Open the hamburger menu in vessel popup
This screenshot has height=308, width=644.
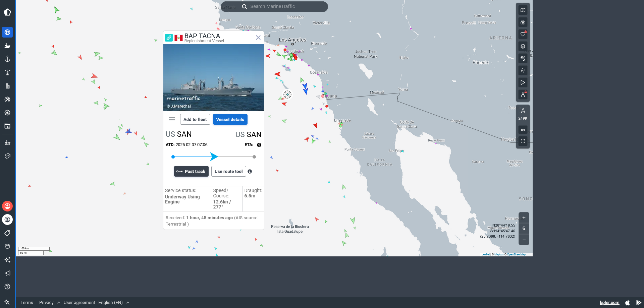[x=172, y=119]
